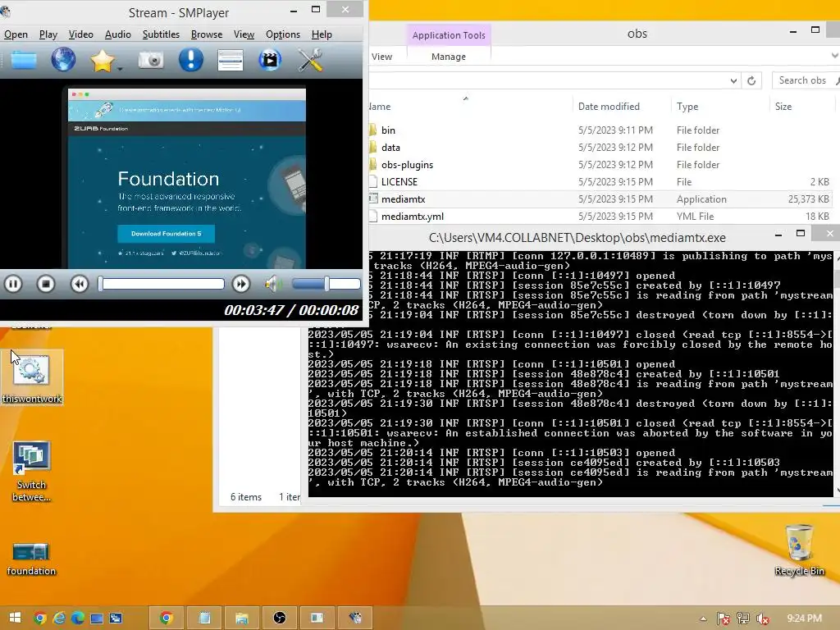The image size is (840, 630).
Task: Open the Windows Start button
Action: 15,618
